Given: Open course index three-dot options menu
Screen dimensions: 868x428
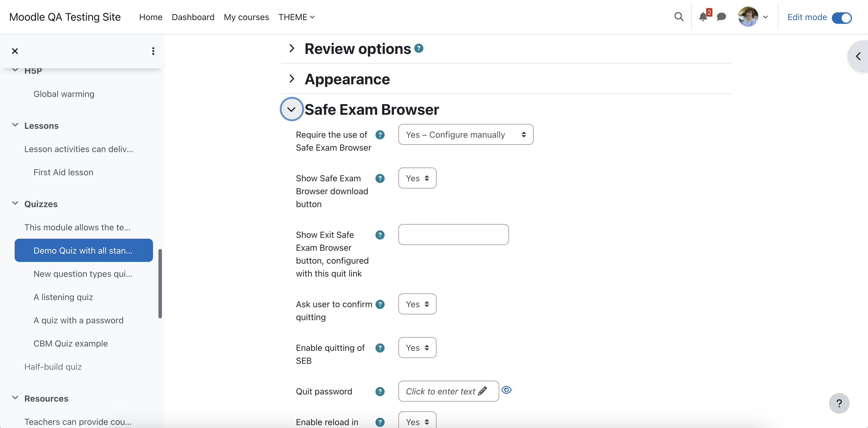Looking at the screenshot, I should pyautogui.click(x=153, y=51).
